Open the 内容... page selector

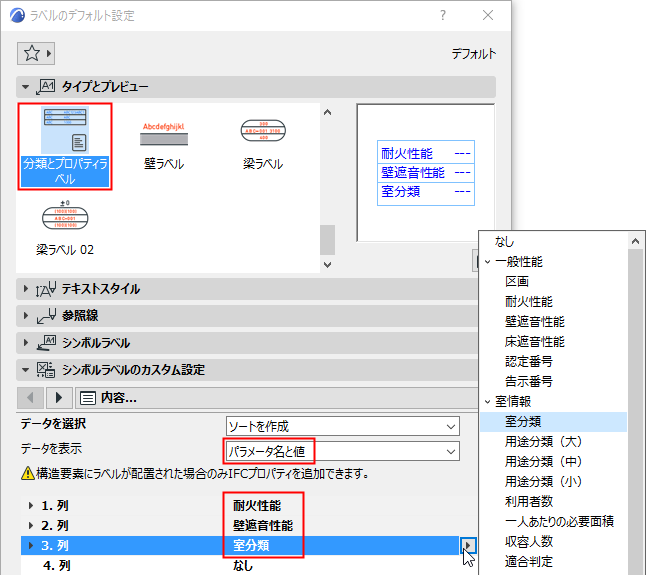tap(276, 397)
